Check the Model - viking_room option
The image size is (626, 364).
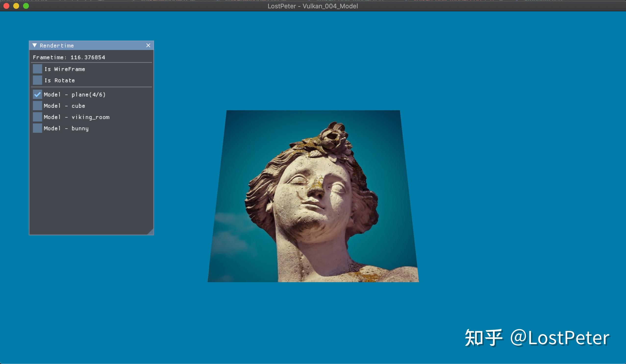(x=37, y=117)
